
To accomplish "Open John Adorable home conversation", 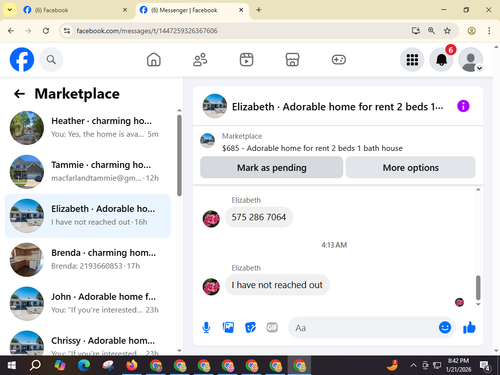I will coord(88,304).
